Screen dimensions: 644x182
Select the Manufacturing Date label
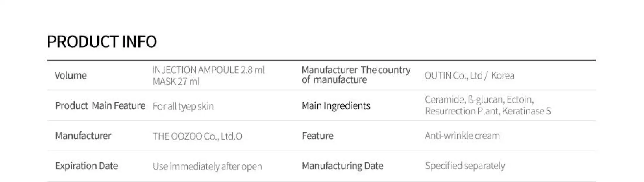pyautogui.click(x=342, y=166)
